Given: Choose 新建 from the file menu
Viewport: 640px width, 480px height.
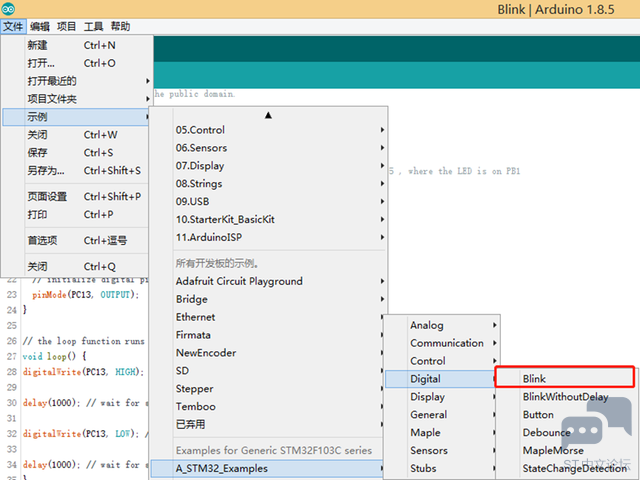Looking at the screenshot, I should click(x=76, y=45).
